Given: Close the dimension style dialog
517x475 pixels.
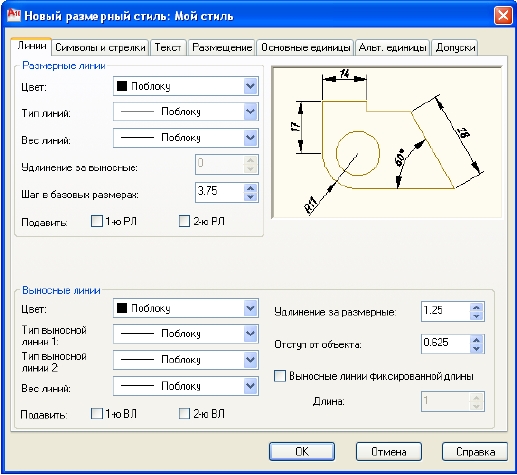Looking at the screenshot, I should [x=503, y=16].
